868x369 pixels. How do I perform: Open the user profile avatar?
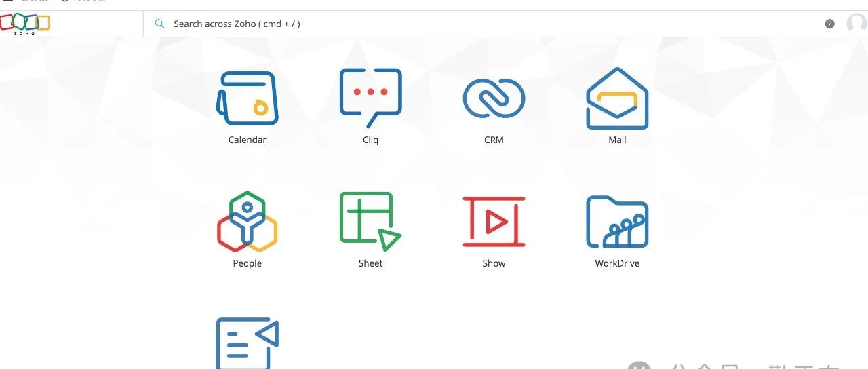coord(856,24)
